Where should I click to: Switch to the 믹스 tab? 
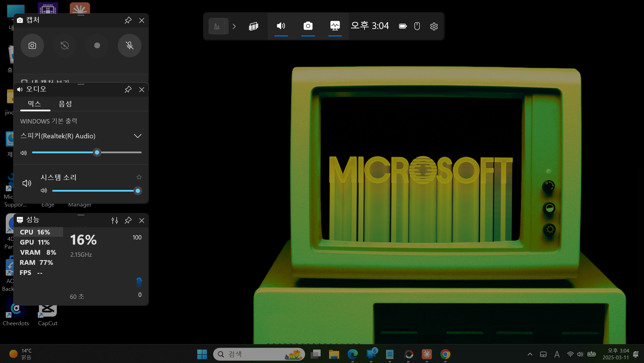click(x=35, y=104)
